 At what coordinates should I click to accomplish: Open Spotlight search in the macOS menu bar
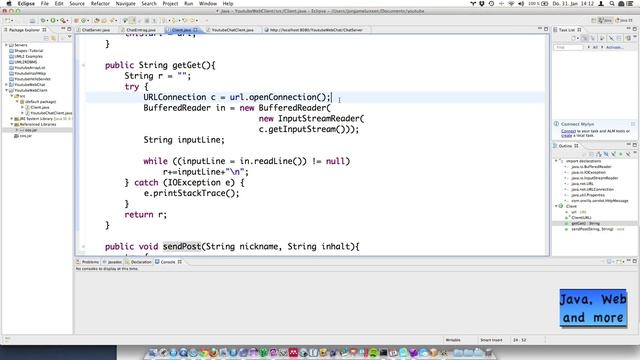tap(612, 3)
